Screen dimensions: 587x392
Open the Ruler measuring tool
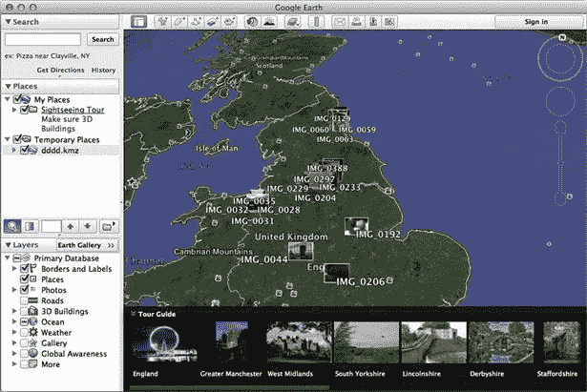(x=316, y=22)
